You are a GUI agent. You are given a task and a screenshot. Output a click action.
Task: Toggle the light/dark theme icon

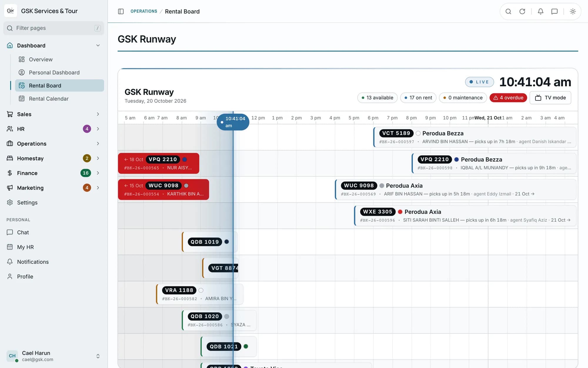pos(573,11)
